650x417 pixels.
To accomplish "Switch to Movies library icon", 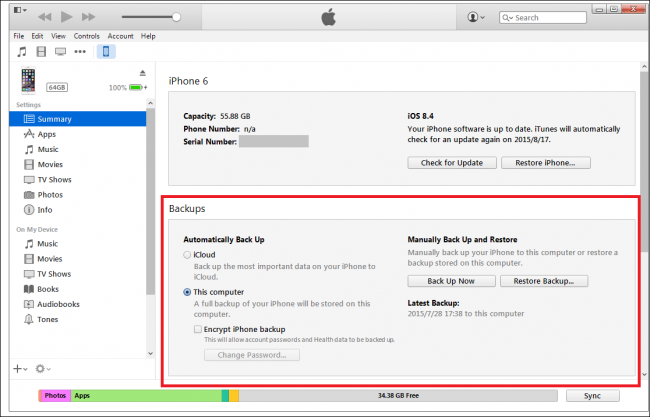I will (x=41, y=52).
